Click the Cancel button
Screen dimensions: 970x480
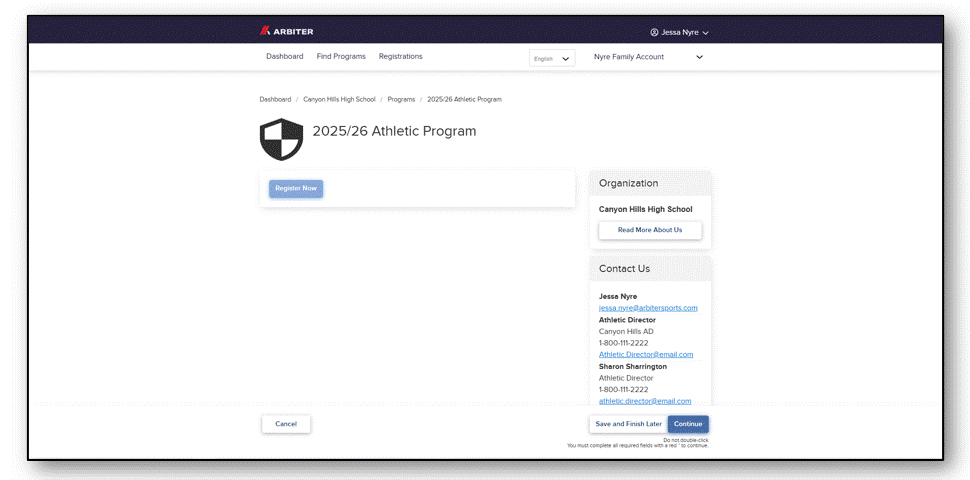[x=286, y=424]
